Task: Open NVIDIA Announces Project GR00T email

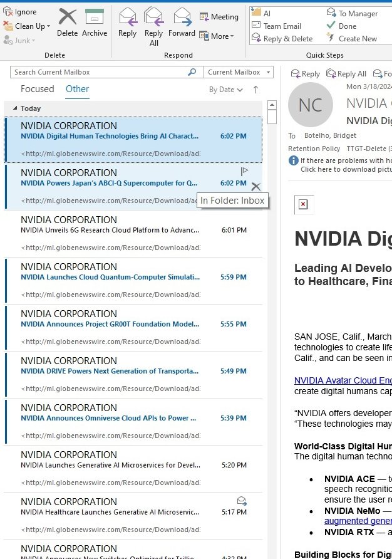Action: [x=133, y=328]
